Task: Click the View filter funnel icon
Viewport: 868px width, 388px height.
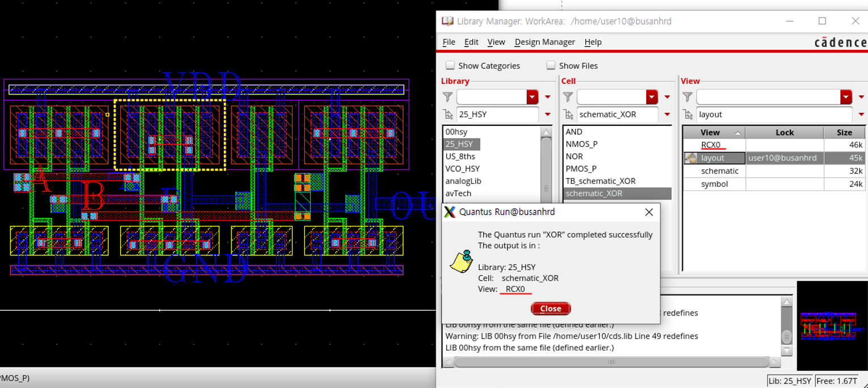Action: (x=687, y=97)
